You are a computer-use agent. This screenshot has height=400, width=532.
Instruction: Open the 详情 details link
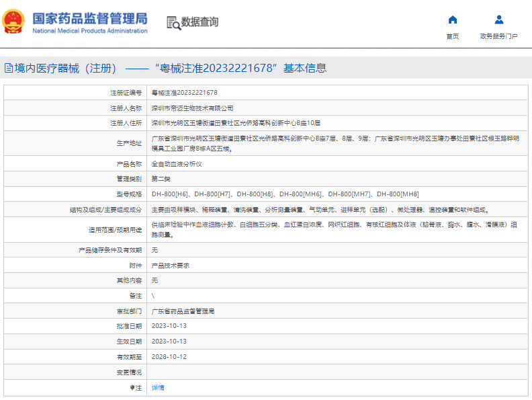coord(158,387)
